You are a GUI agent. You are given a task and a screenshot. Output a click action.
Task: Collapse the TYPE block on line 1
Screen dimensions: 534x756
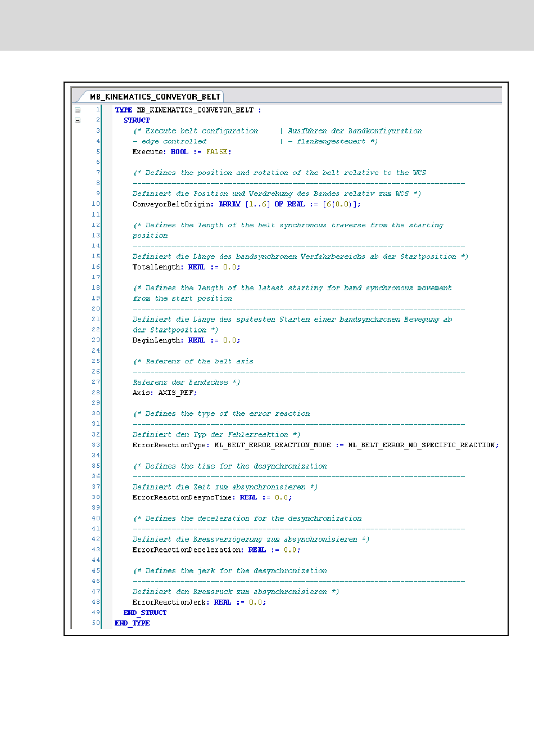pos(78,110)
